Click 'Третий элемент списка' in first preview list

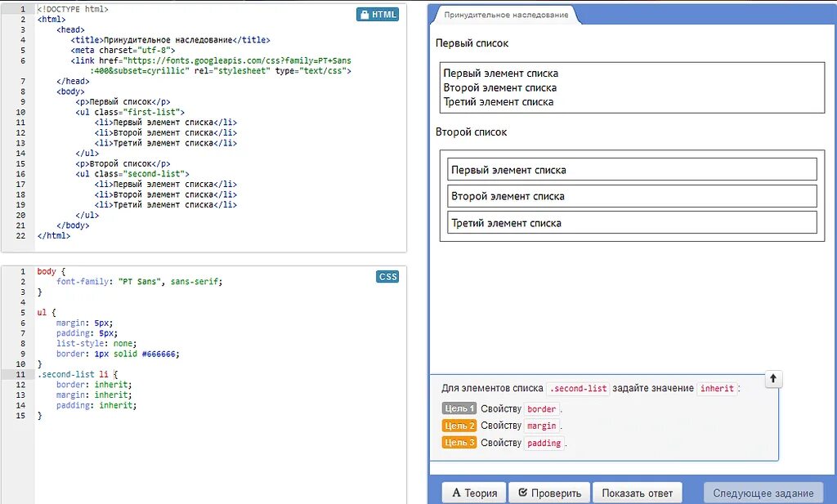[498, 102]
